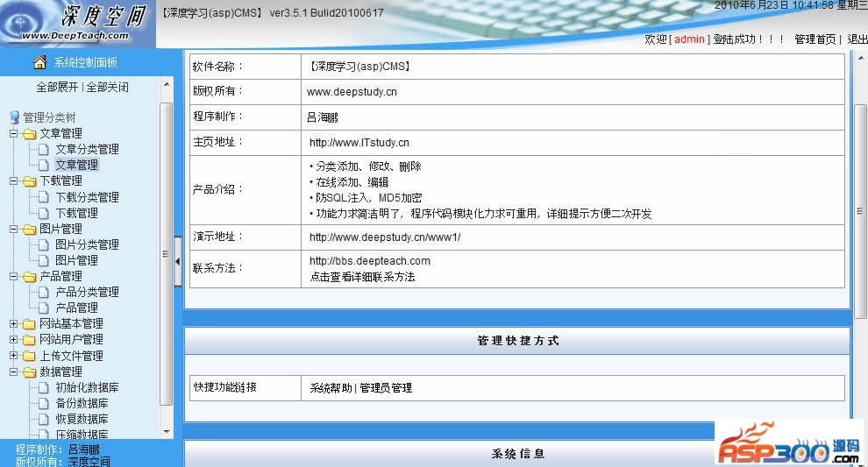Viewport: 868px width, 467px height.
Task: Click the admin username in the welcome text
Action: tap(689, 39)
